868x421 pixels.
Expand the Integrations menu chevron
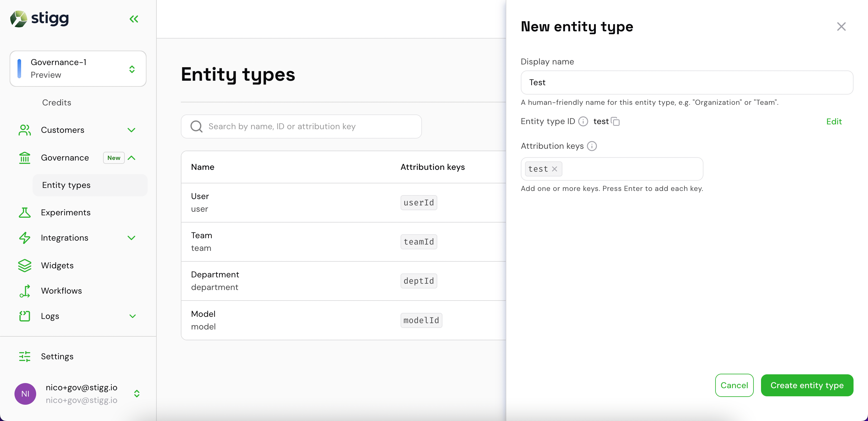point(131,238)
